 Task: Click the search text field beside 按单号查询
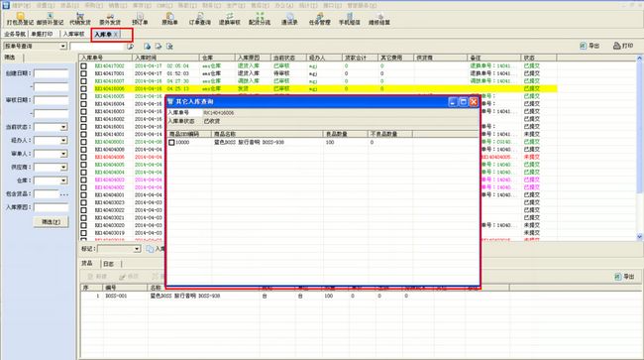tap(97, 47)
